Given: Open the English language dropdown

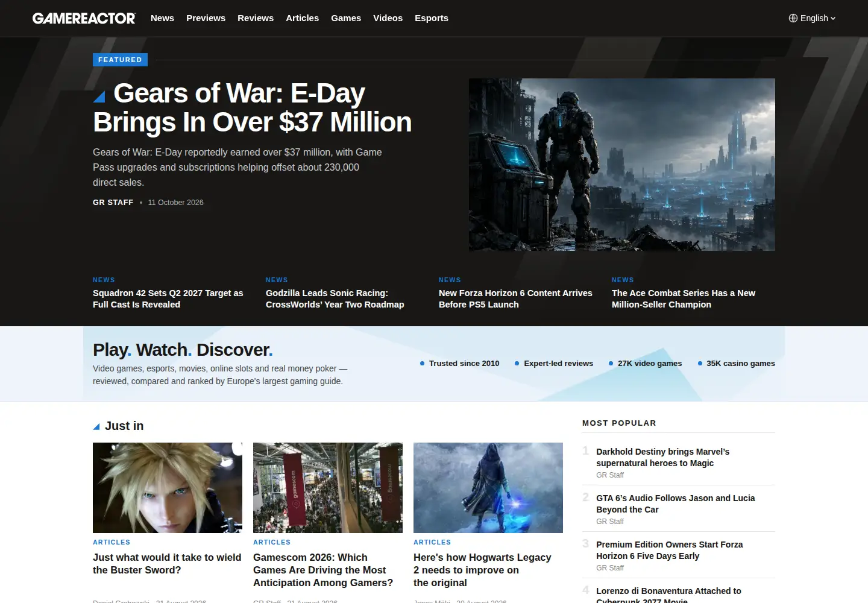Looking at the screenshot, I should (813, 18).
